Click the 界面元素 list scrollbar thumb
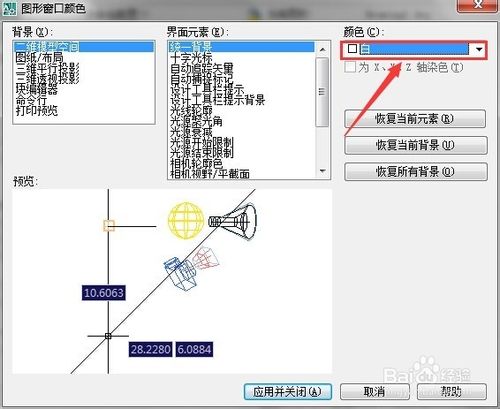Screen dimensions: 500x409 [x=322, y=92]
